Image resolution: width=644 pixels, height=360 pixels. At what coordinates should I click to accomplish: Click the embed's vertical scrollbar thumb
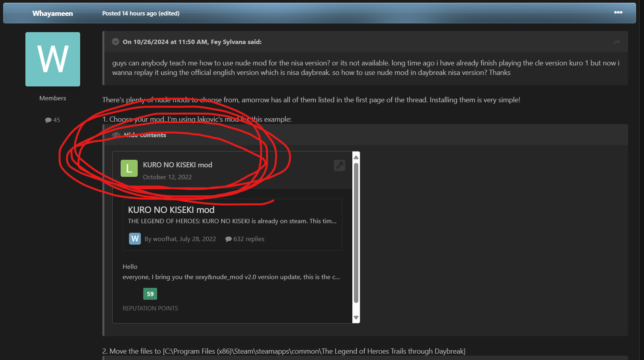pos(356,233)
